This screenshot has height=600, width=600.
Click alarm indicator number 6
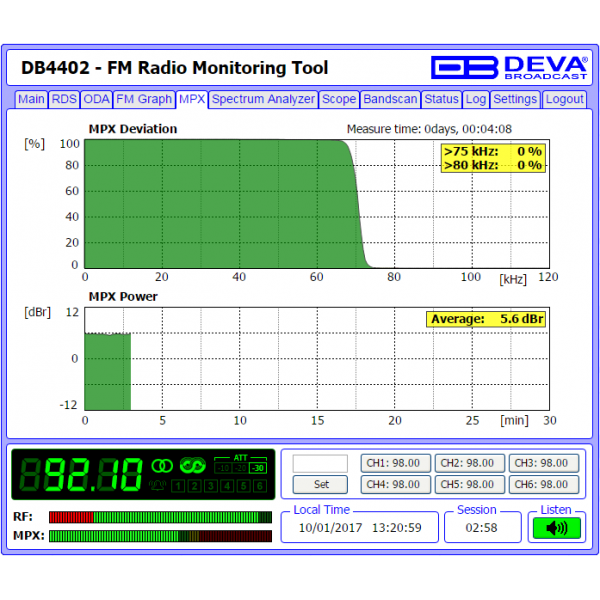[260, 486]
